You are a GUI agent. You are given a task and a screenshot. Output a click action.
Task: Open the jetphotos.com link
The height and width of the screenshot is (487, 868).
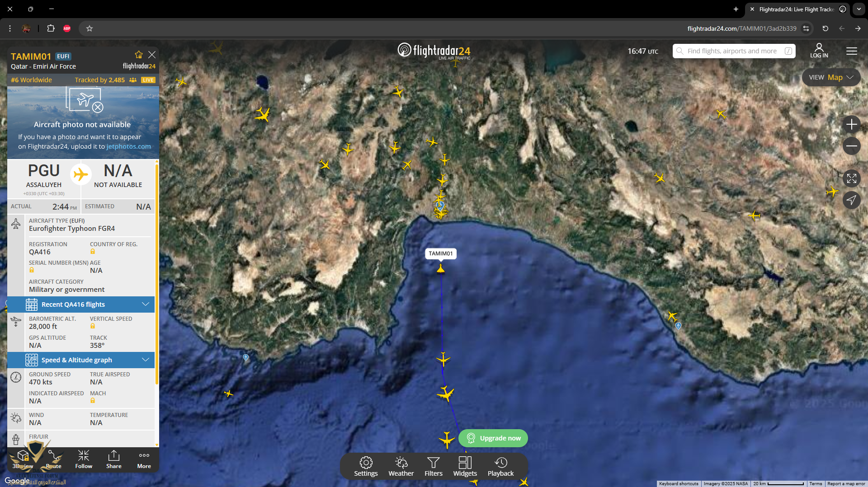(128, 146)
